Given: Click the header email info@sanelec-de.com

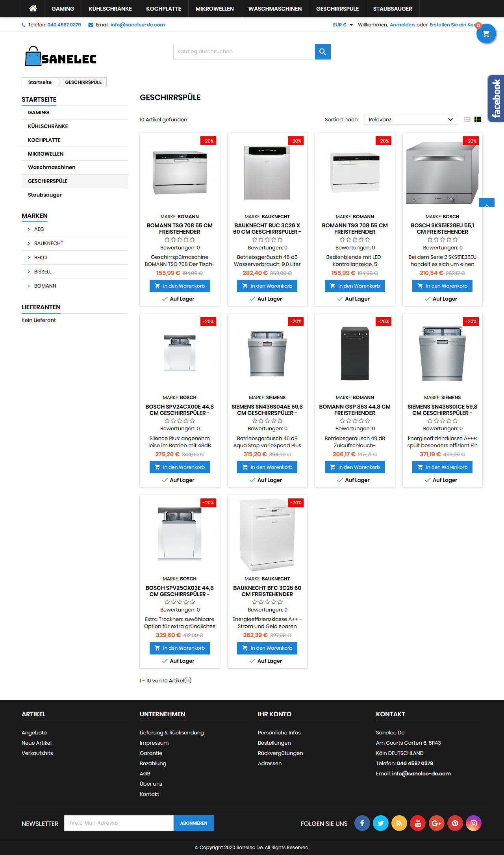Looking at the screenshot, I should [x=137, y=25].
